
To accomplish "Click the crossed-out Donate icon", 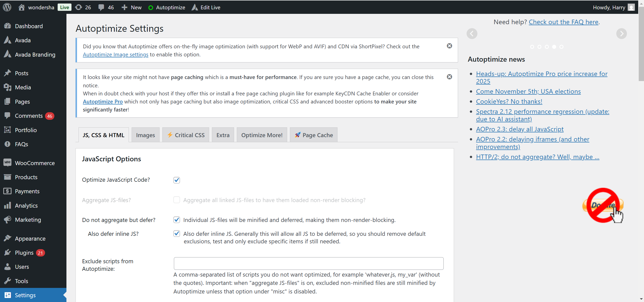I will (x=603, y=205).
